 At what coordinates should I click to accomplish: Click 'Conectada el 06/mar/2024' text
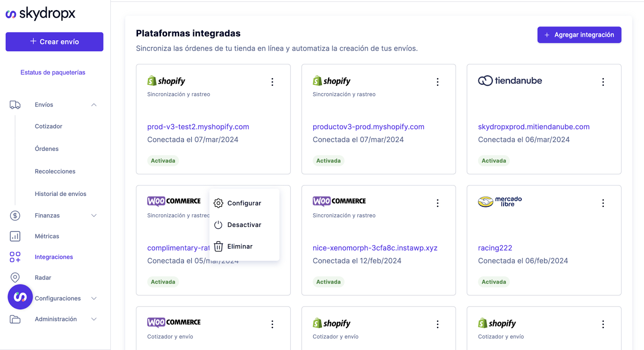[524, 140]
